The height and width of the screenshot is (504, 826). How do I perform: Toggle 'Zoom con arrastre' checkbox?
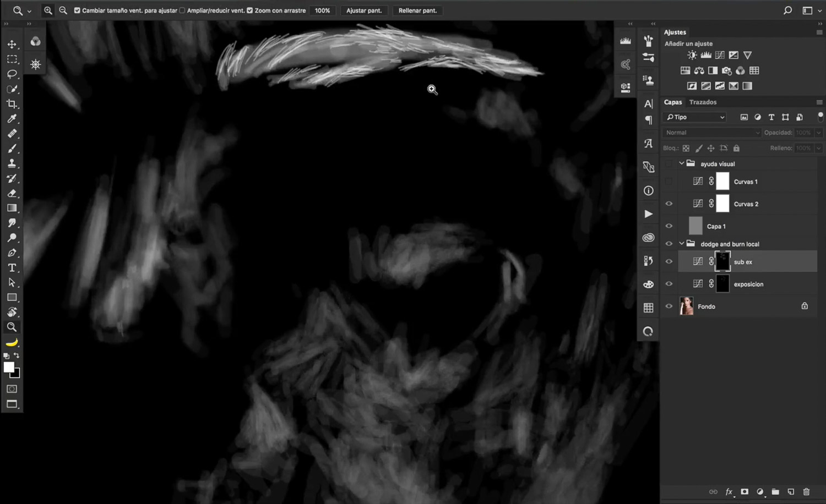tap(249, 10)
